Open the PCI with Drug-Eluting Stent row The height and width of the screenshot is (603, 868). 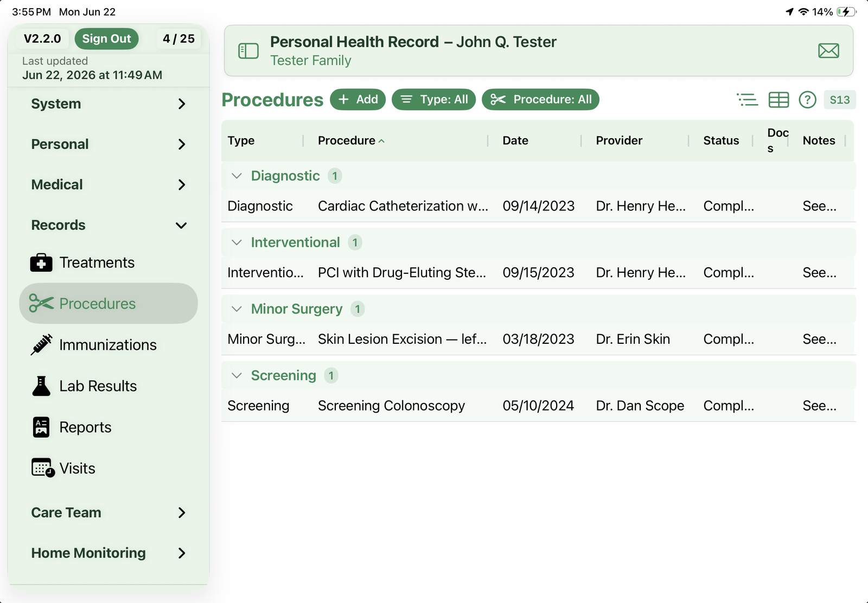click(539, 273)
